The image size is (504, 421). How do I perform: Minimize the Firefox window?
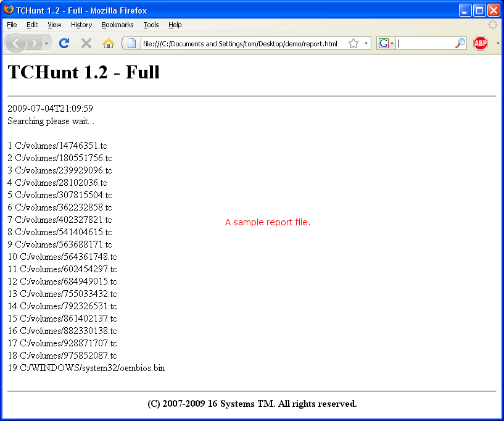(x=465, y=10)
